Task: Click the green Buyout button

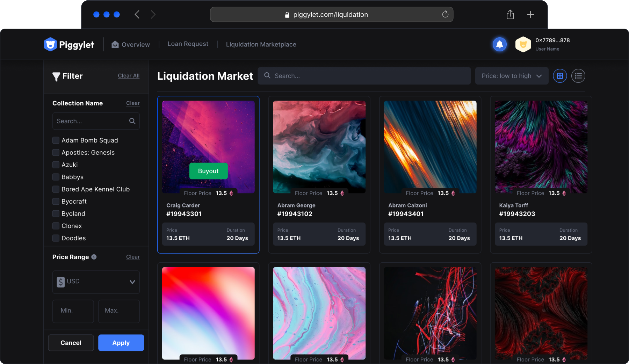Action: point(208,171)
